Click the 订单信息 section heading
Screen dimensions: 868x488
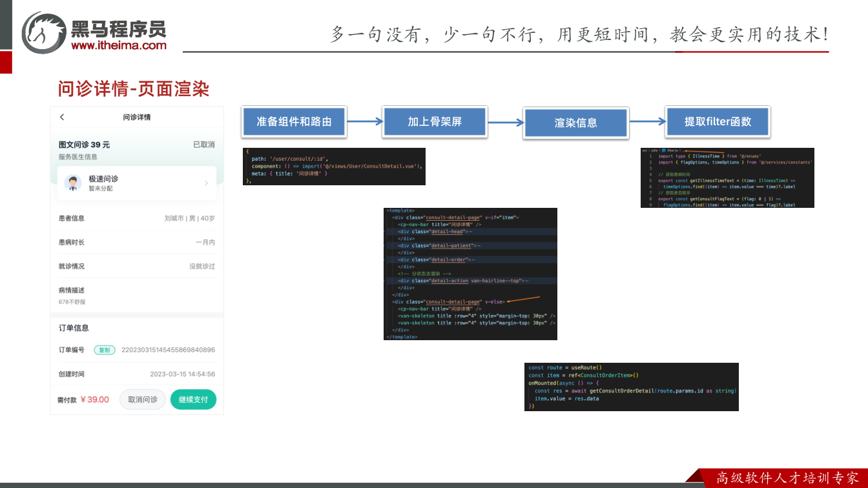(x=74, y=328)
